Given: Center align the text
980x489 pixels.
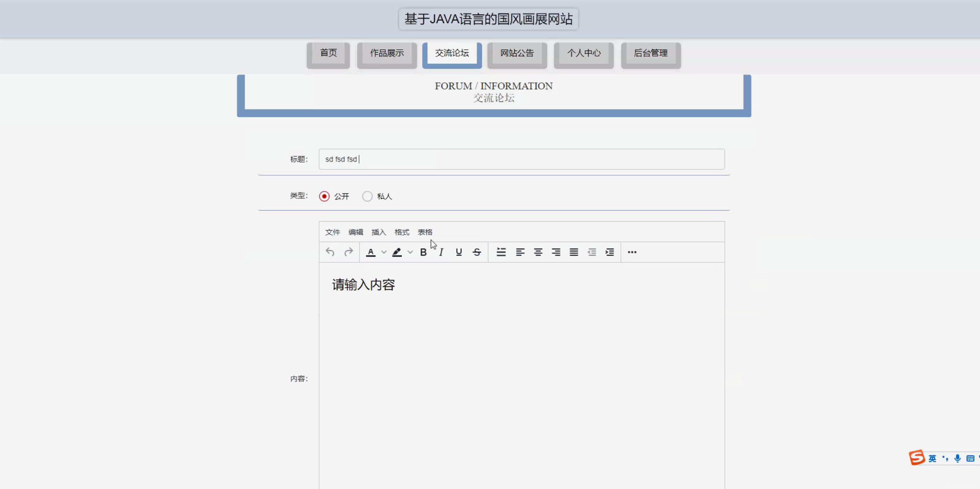Looking at the screenshot, I should coord(538,252).
